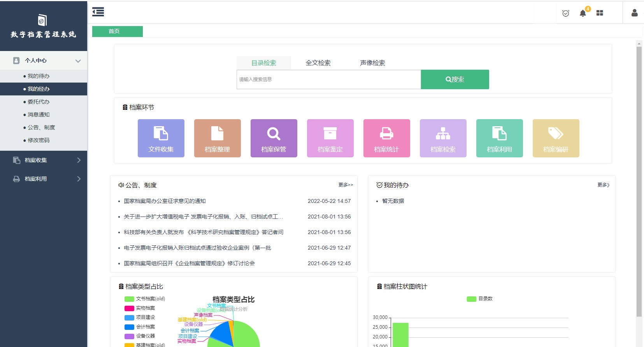Expand the 档案收集 sidebar menu
The width and height of the screenshot is (644, 347).
pyautogui.click(x=44, y=160)
